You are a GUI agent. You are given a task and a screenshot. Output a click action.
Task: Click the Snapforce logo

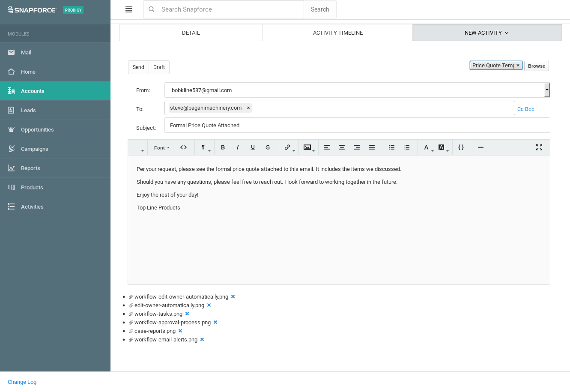pos(32,10)
